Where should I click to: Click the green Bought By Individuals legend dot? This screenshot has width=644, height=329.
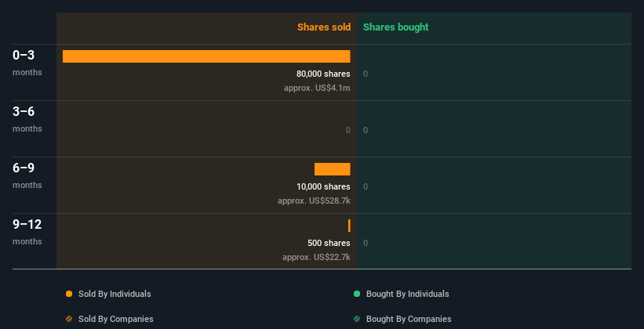357,294
